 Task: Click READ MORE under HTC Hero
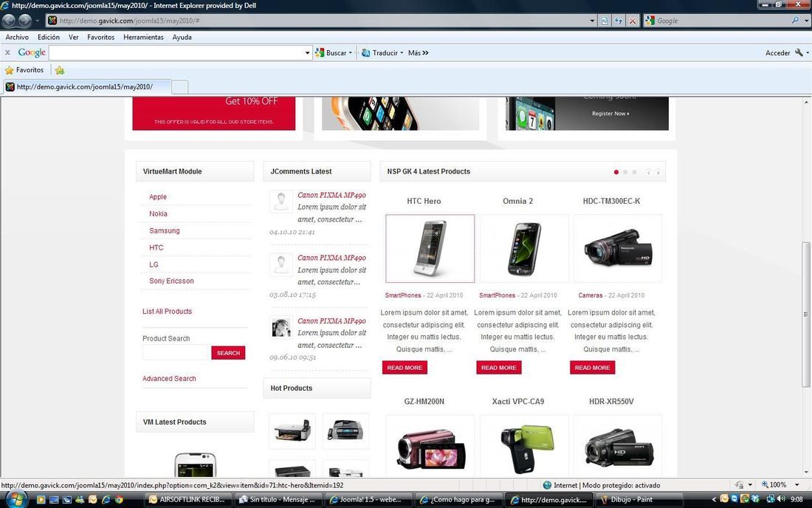[405, 368]
